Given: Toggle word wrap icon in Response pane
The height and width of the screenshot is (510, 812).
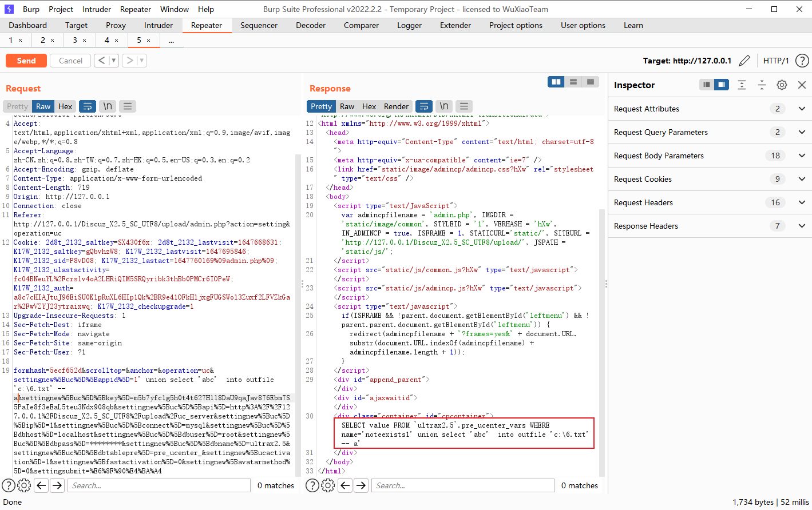Looking at the screenshot, I should click(x=423, y=106).
